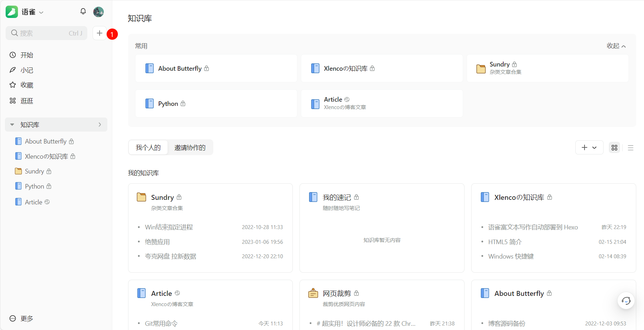Switch to list view layout
The image size is (644, 330).
(x=630, y=148)
